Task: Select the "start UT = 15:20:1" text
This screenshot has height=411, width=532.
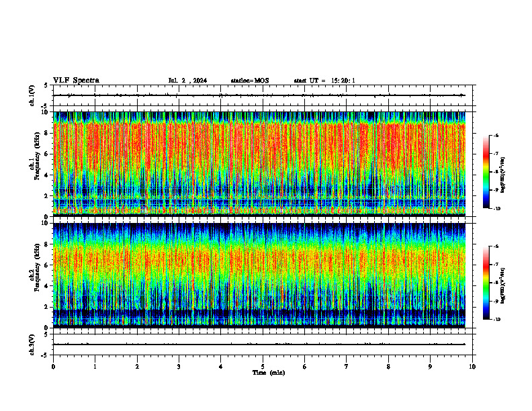Action: (324, 81)
